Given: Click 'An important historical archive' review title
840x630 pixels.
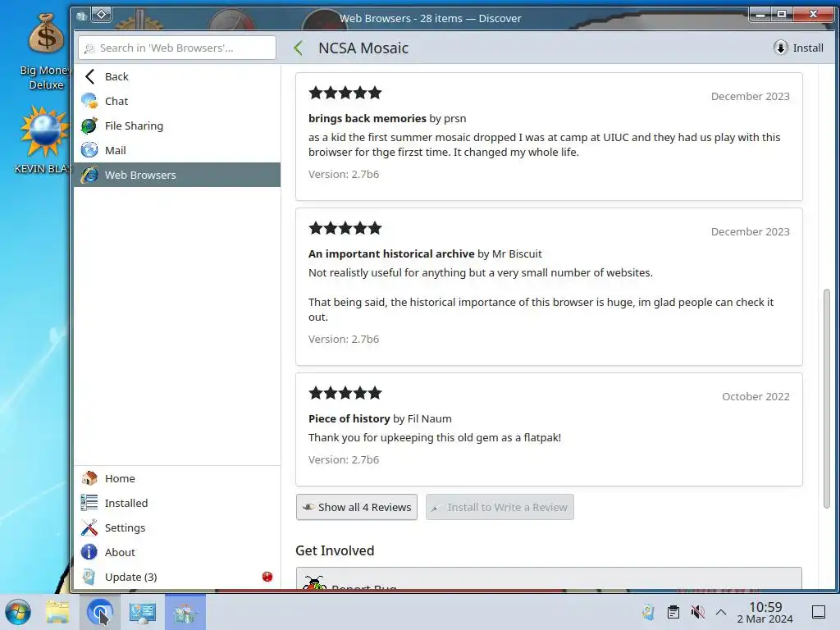Looking at the screenshot, I should (x=391, y=253).
